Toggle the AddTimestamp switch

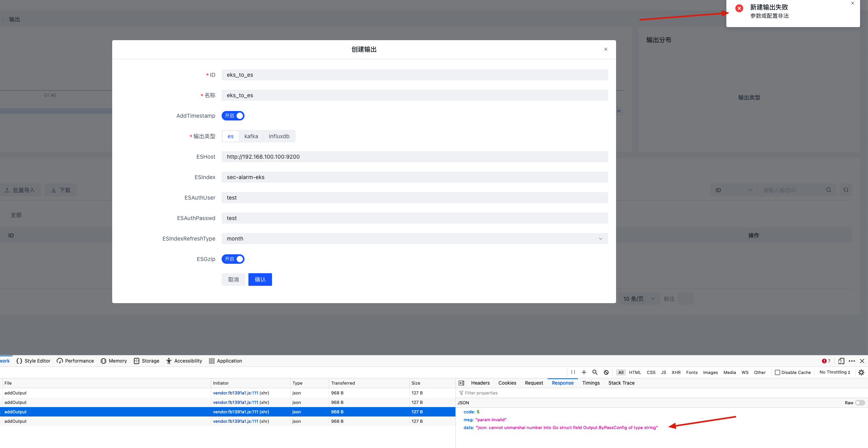[x=233, y=116]
